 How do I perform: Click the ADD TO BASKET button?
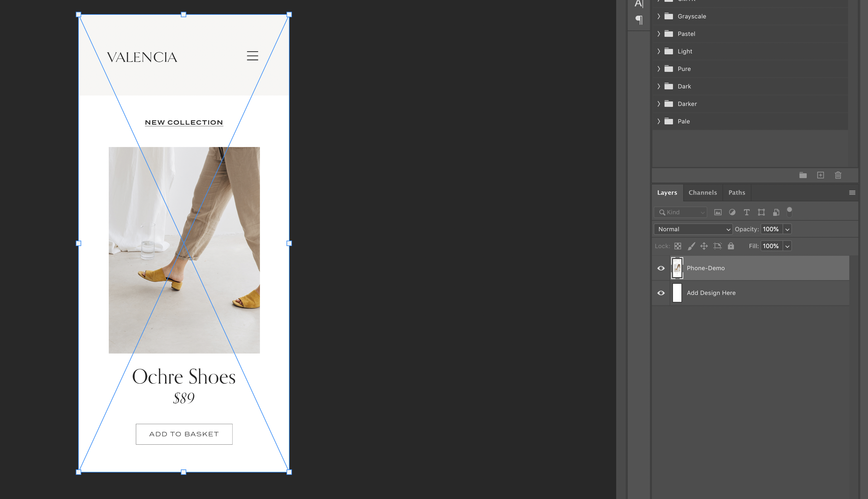pos(184,434)
